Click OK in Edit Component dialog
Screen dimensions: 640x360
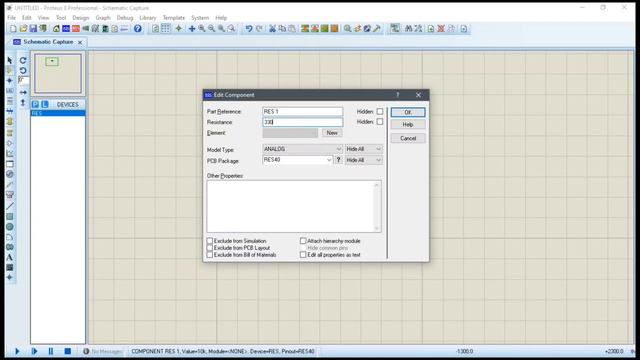point(408,112)
